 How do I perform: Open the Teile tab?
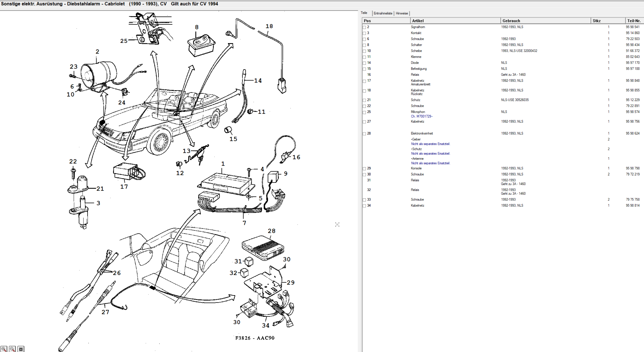(364, 13)
